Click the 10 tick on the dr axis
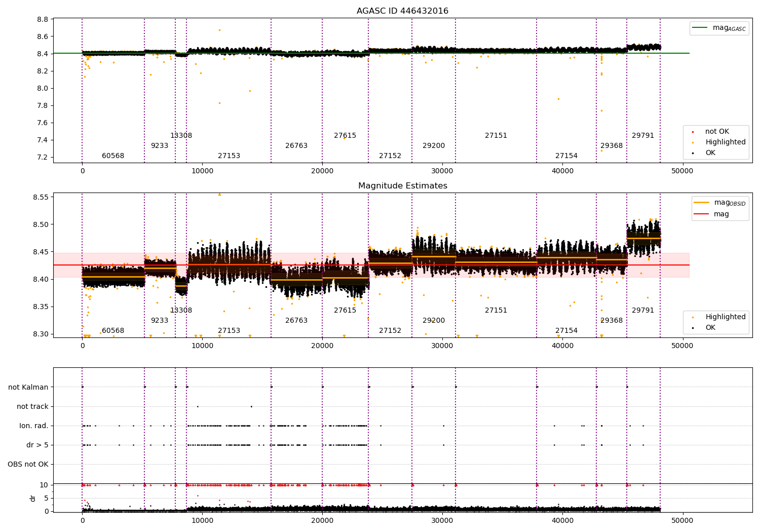Image resolution: width=760 pixels, height=532 pixels. tap(44, 485)
